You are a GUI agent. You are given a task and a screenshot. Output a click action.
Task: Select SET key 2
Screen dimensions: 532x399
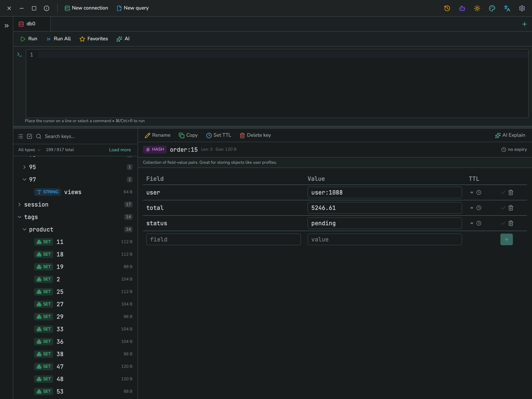click(x=75, y=279)
